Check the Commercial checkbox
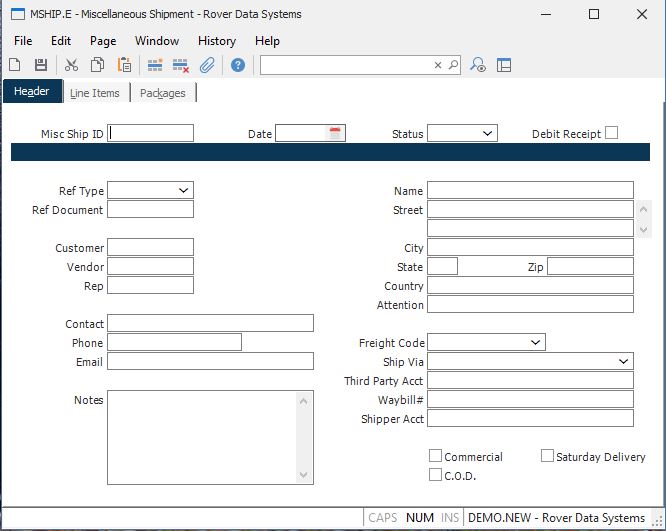Viewport: 666px width, 531px height. [x=435, y=456]
